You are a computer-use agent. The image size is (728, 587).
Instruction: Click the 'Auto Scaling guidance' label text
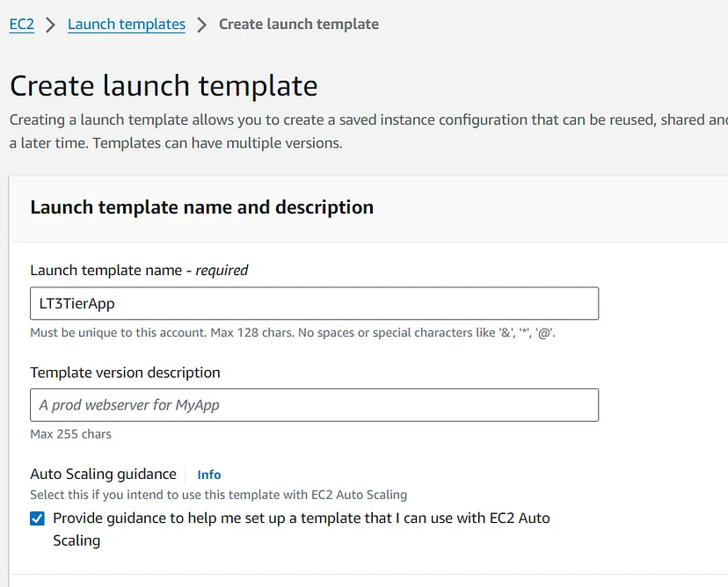tap(103, 474)
